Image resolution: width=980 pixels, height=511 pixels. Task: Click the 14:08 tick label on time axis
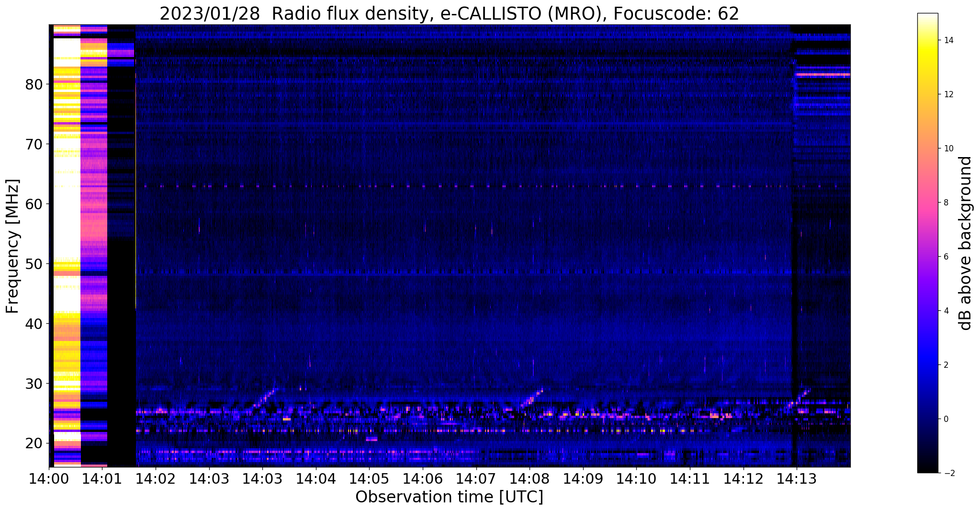[x=529, y=478]
